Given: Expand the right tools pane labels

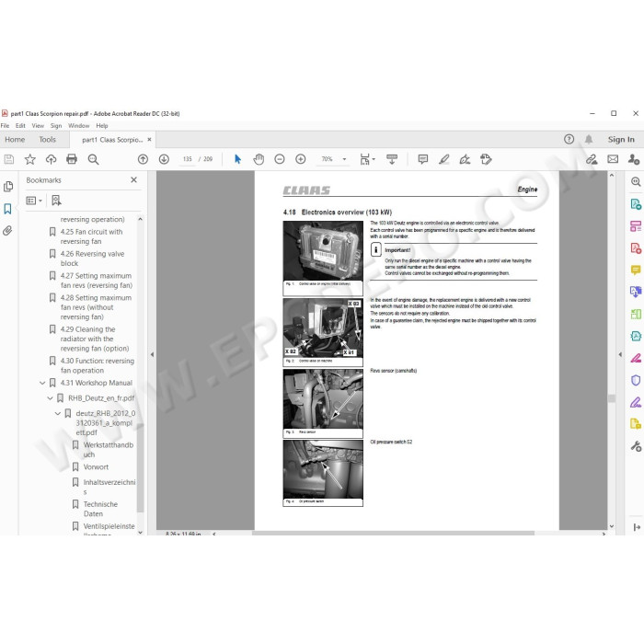Looking at the screenshot, I should click(x=637, y=527).
